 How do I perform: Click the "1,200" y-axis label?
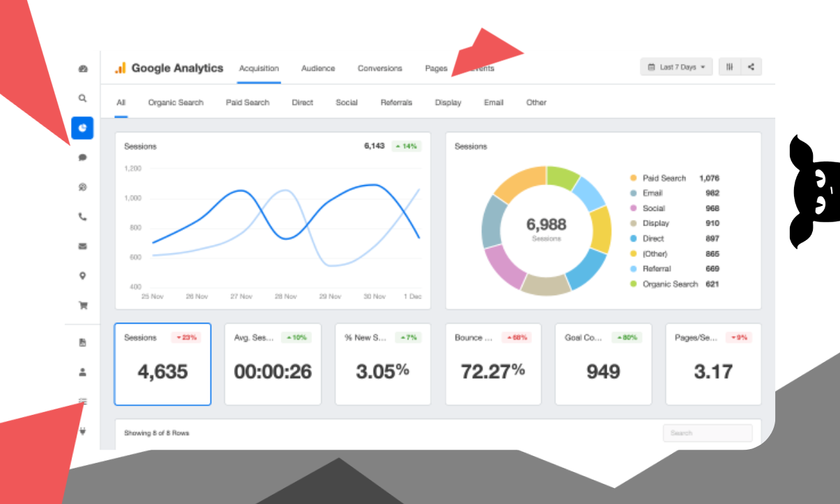click(132, 168)
